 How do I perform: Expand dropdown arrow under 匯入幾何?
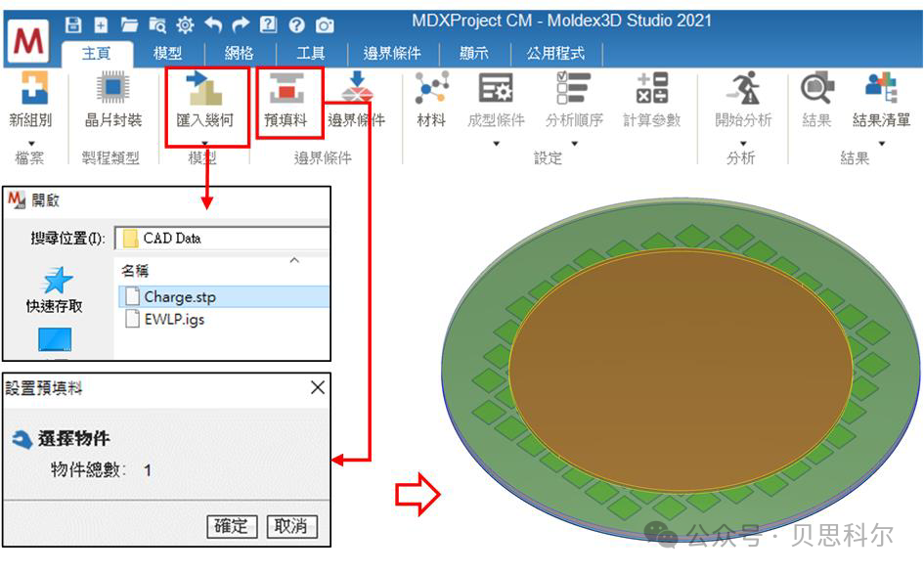point(204,143)
